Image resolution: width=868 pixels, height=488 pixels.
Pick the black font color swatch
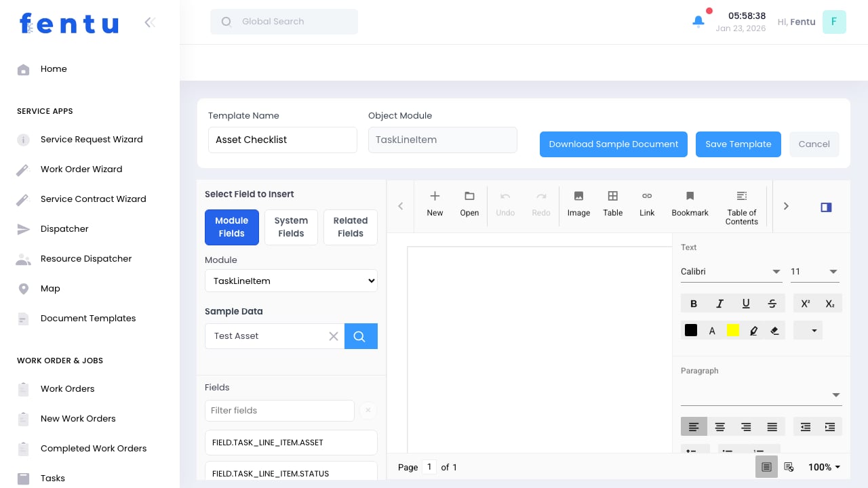click(x=691, y=331)
